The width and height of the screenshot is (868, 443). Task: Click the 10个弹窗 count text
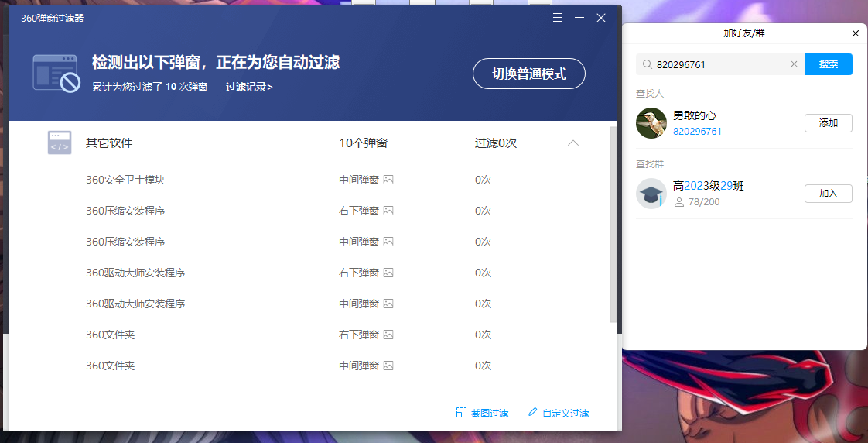tap(363, 143)
